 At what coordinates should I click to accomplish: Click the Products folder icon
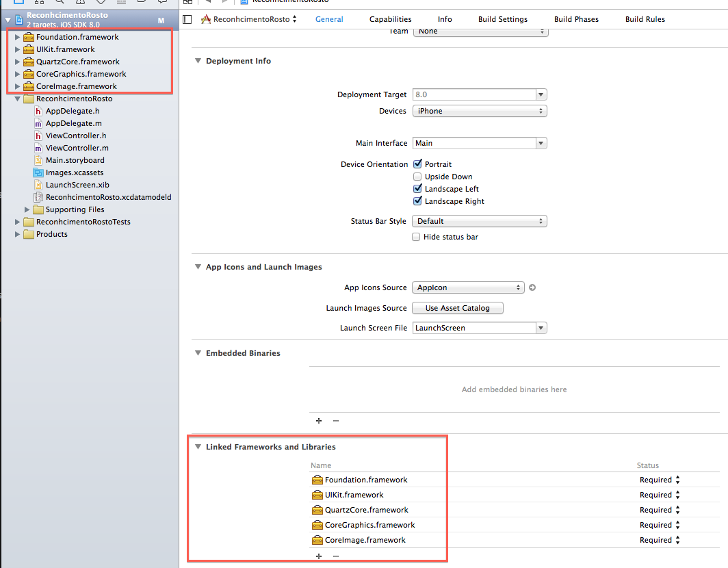(x=29, y=234)
